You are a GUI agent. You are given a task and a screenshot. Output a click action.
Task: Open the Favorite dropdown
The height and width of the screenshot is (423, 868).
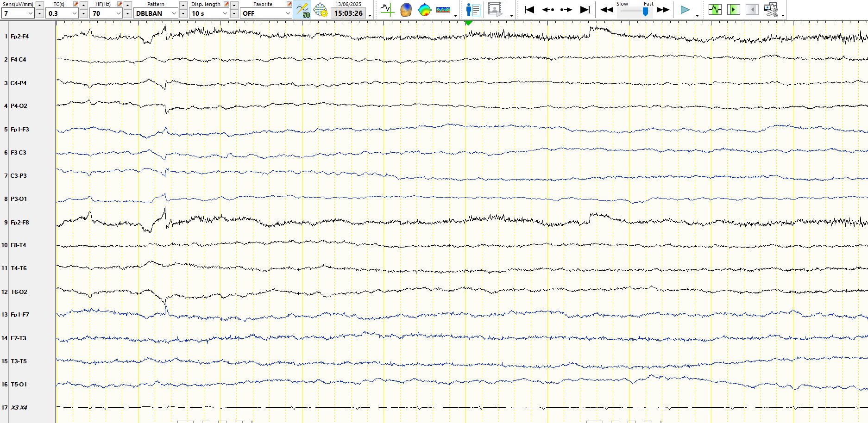(x=266, y=13)
